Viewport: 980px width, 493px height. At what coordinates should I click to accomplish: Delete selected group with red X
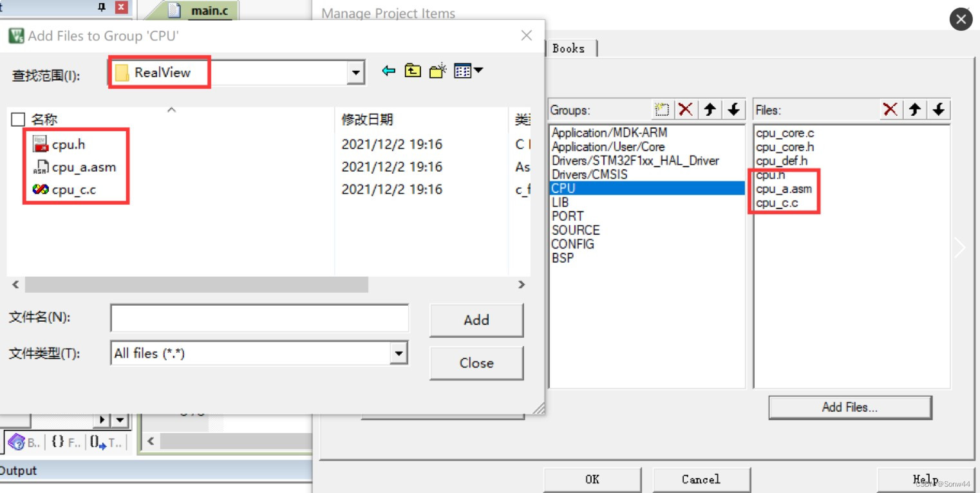coord(686,109)
